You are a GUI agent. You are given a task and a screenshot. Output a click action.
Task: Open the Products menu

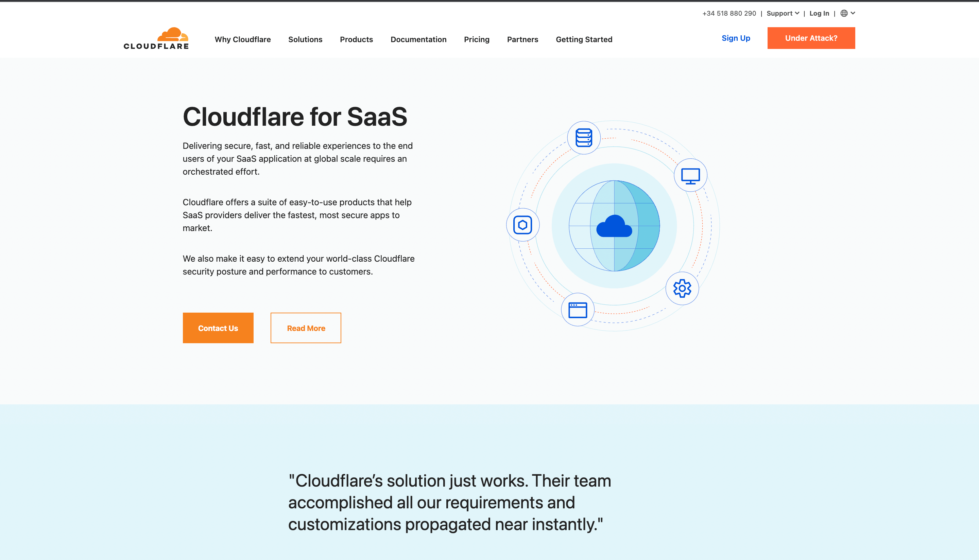(356, 39)
